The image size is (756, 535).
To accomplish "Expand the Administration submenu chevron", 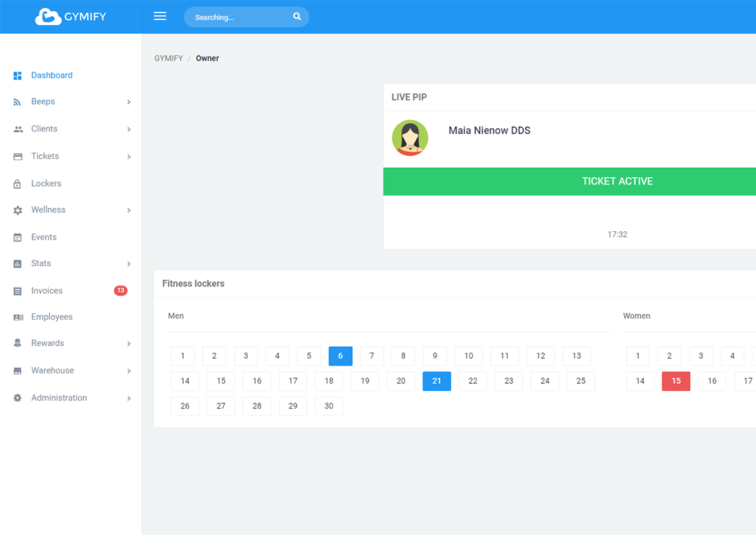I will (129, 398).
